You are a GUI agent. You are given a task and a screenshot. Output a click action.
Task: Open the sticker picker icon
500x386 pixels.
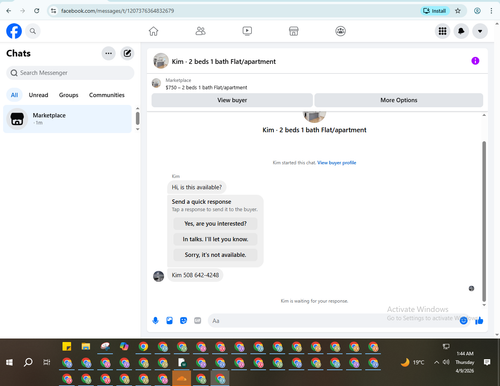coord(183,321)
